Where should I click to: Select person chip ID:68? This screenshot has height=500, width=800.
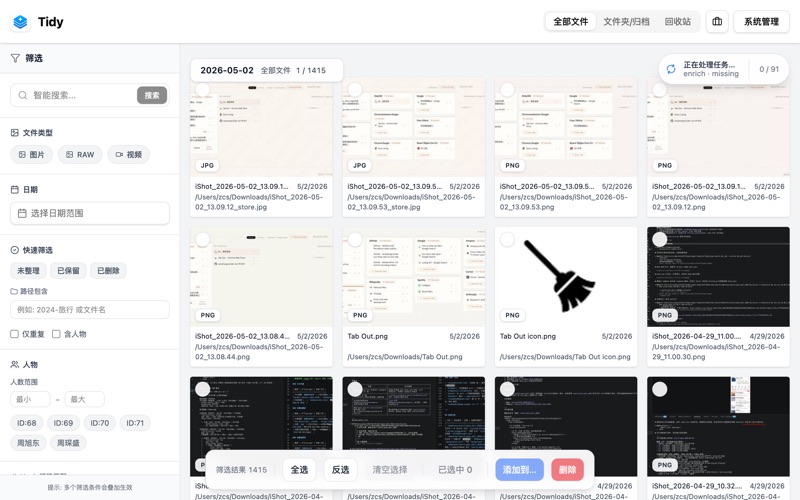click(27, 423)
